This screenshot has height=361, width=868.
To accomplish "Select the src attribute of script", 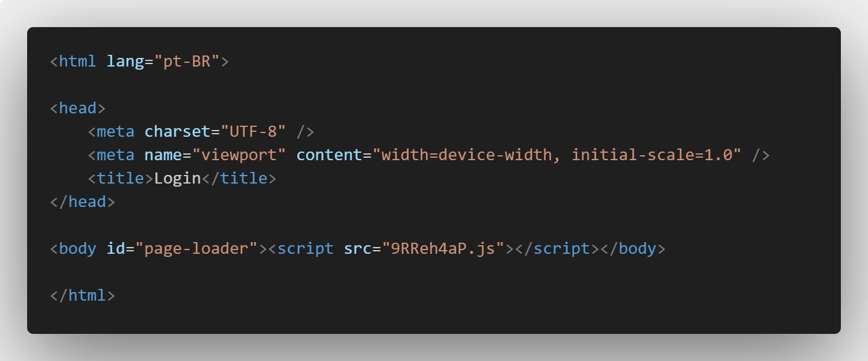I will [x=358, y=249].
